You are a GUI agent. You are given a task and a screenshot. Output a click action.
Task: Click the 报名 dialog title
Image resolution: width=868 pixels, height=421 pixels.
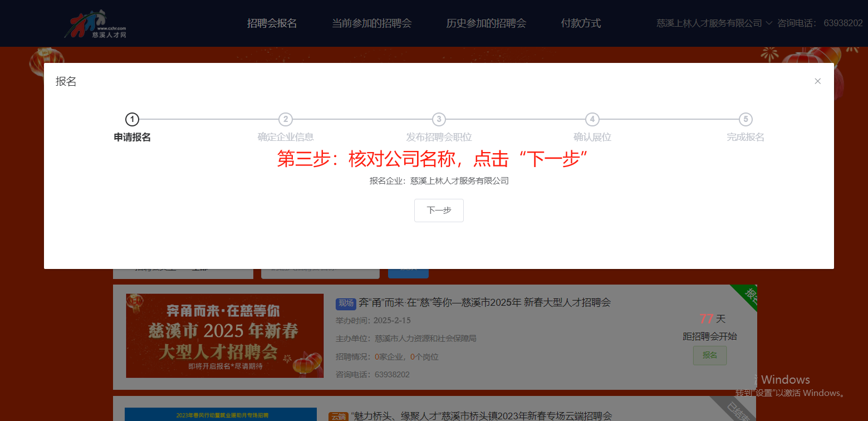[66, 82]
